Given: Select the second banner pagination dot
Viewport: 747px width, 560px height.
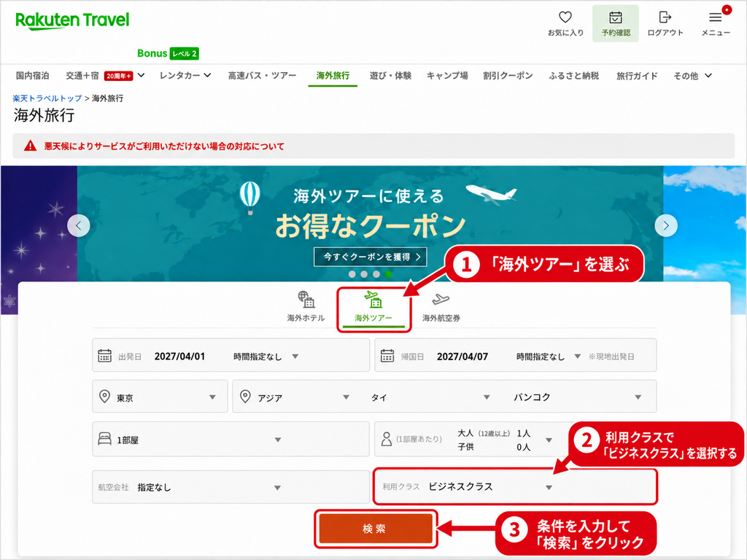Looking at the screenshot, I should point(364,274).
